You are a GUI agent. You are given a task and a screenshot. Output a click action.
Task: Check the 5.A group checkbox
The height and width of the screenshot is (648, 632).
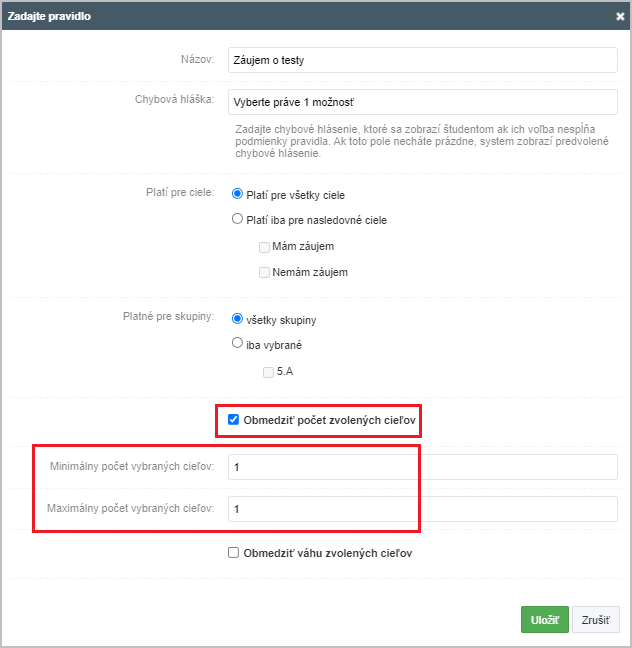point(268,372)
